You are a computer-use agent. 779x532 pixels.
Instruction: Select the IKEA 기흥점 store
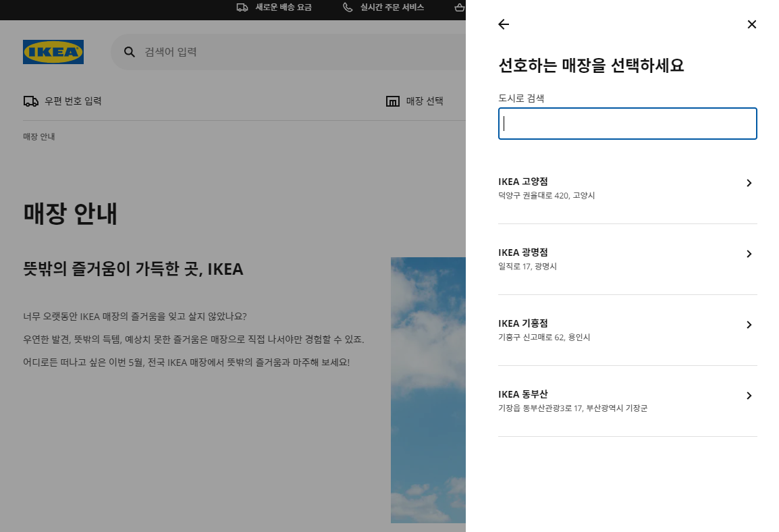click(628, 330)
